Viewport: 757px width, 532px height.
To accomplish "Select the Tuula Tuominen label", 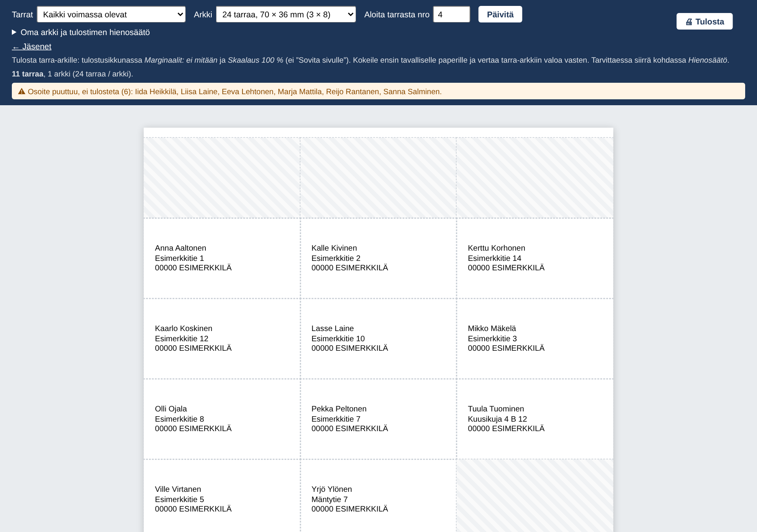I will [535, 419].
